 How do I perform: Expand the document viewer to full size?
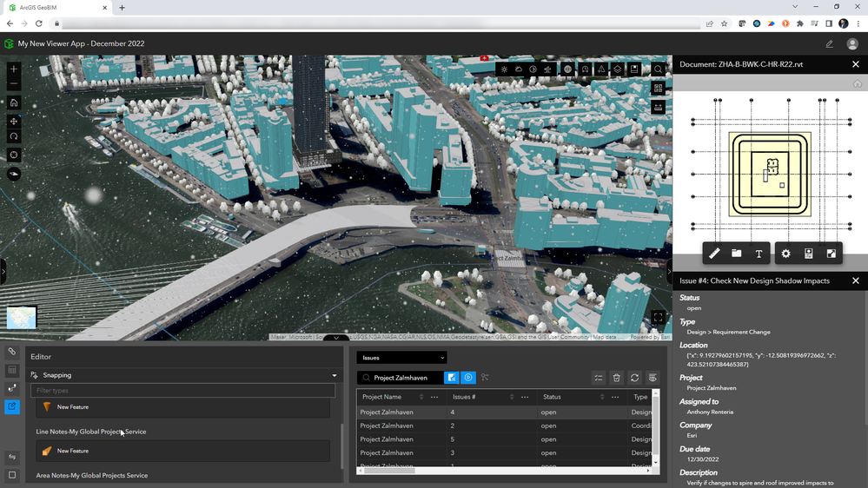pos(831,254)
